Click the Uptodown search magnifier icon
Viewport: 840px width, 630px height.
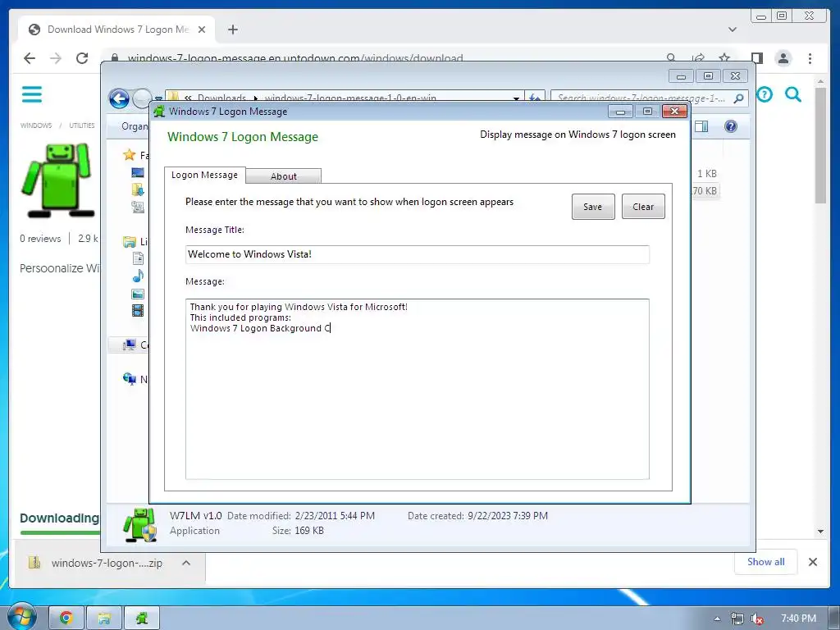pyautogui.click(x=793, y=95)
